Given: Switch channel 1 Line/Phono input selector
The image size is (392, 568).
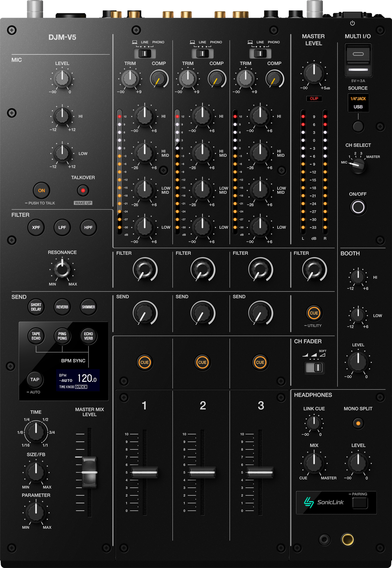Looking at the screenshot, I should [145, 54].
